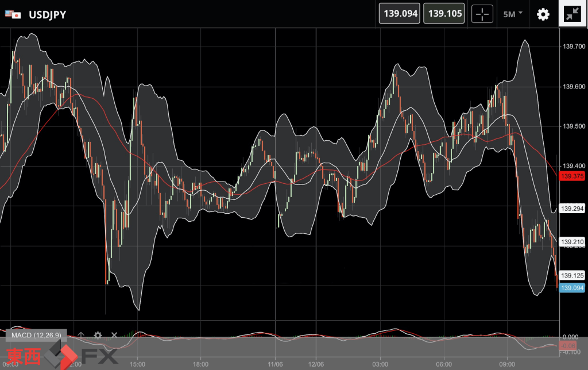Click the 11/06 date axis label

tap(275, 364)
